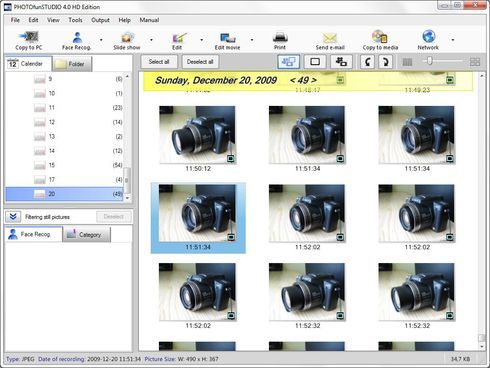The height and width of the screenshot is (368, 490).
Task: Select calendar day 9 with 6 pictures
Action: click(x=64, y=79)
